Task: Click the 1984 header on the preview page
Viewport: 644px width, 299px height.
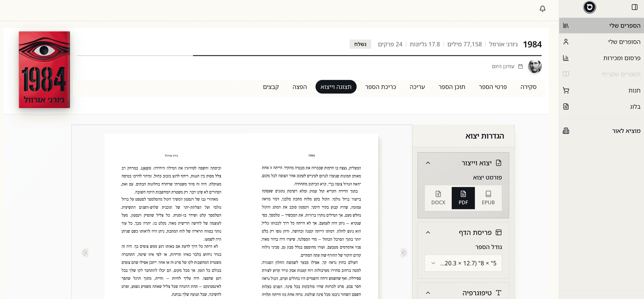Action: tap(312, 156)
